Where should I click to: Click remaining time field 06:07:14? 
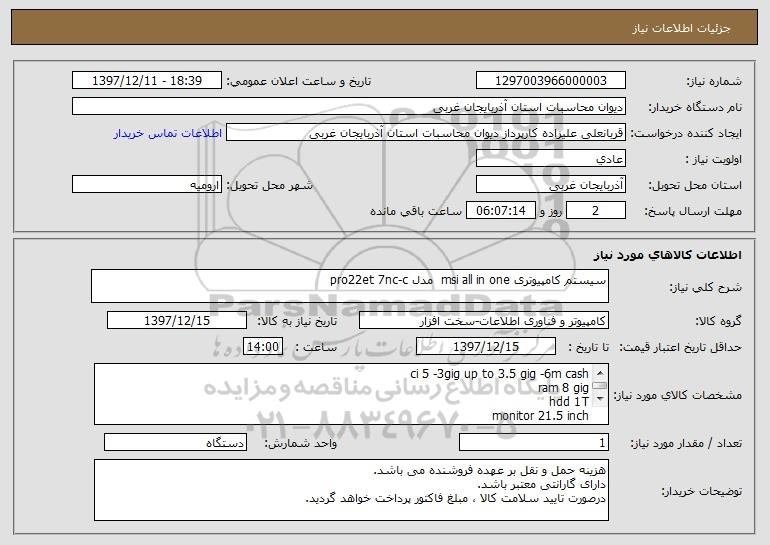(x=500, y=211)
